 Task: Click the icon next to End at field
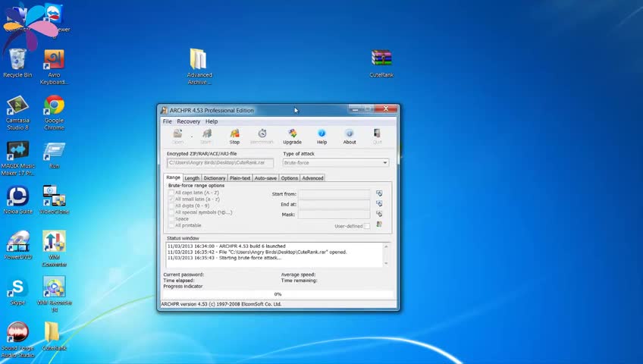[379, 204]
